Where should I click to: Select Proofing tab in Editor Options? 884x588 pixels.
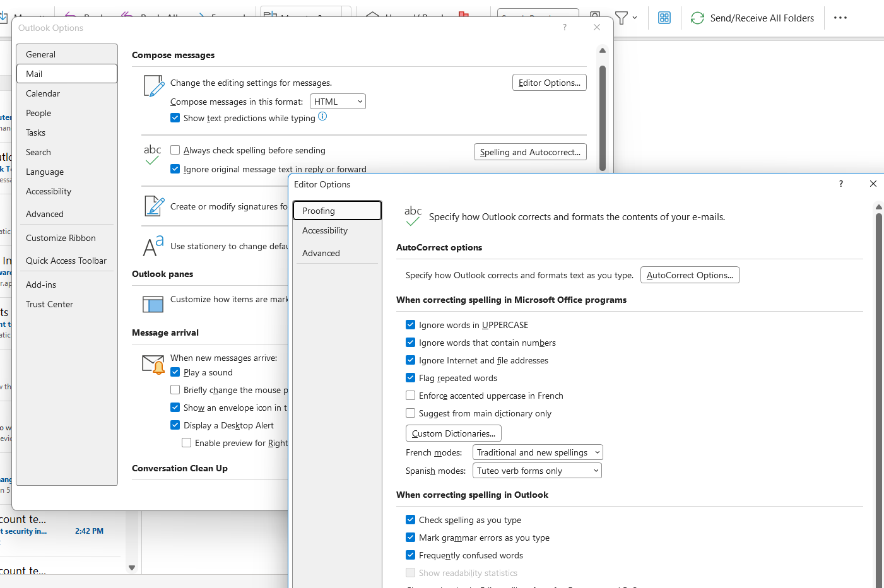[x=338, y=211]
